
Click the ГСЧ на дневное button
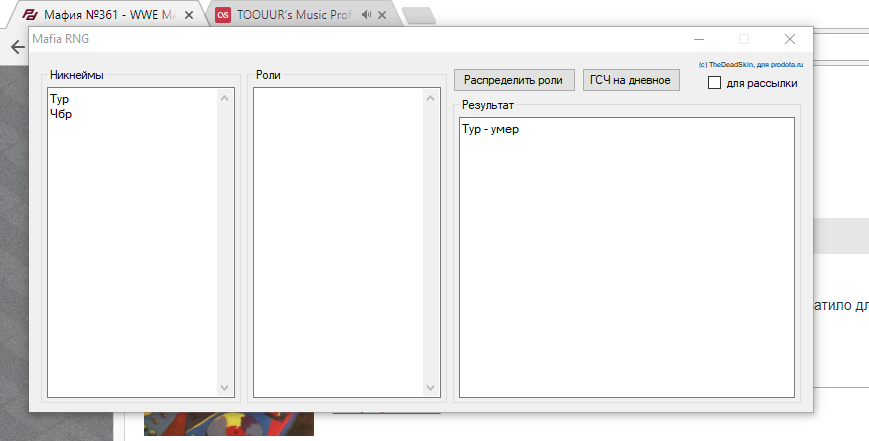click(x=631, y=80)
